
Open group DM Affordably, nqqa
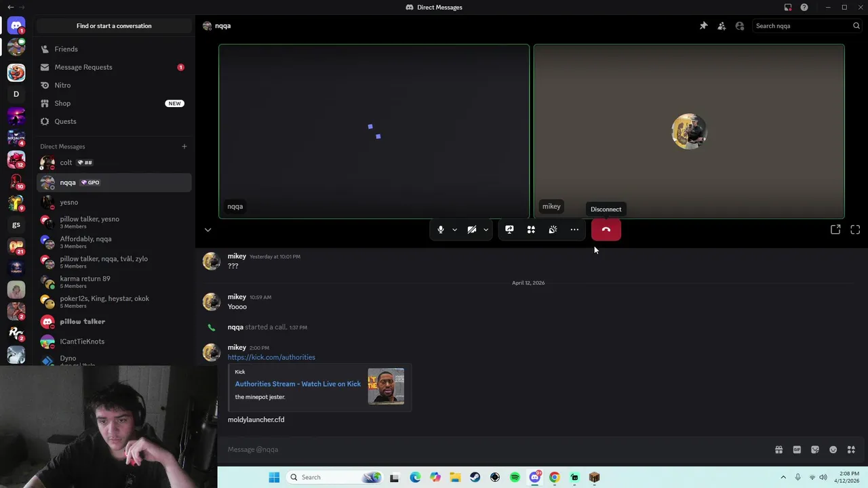(x=114, y=242)
